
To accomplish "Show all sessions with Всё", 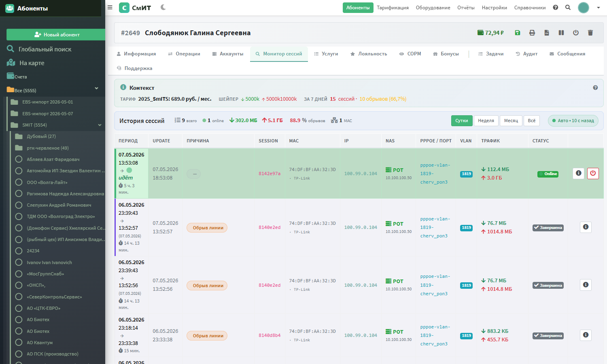I will 532,121.
